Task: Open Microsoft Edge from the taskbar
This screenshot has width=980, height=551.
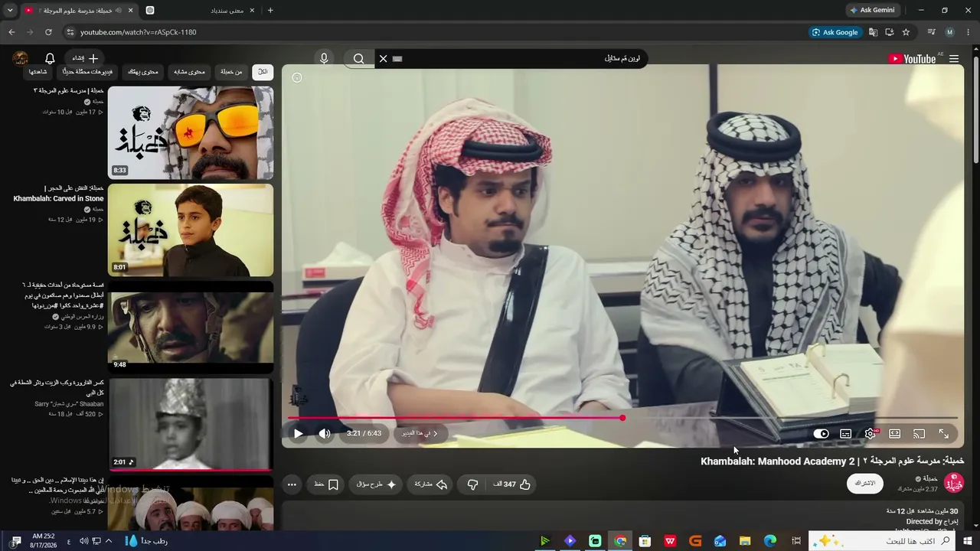Action: (770, 541)
